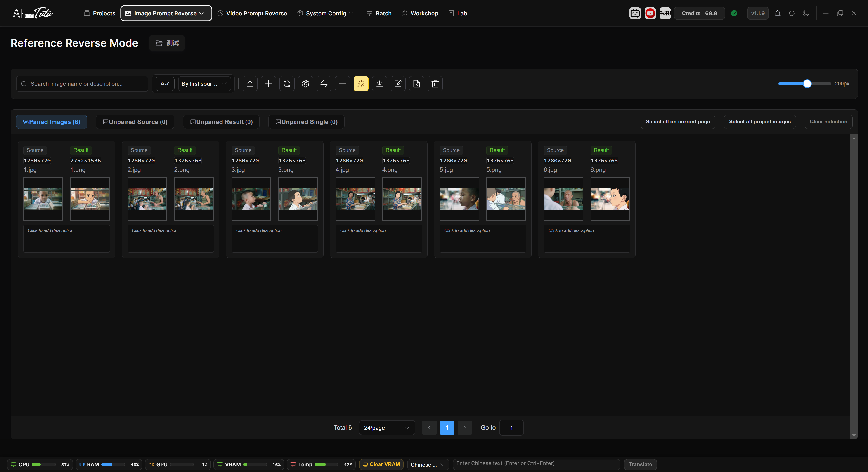Image resolution: width=868 pixels, height=472 pixels.
Task: Click the plus add icon in toolbar
Action: click(268, 84)
